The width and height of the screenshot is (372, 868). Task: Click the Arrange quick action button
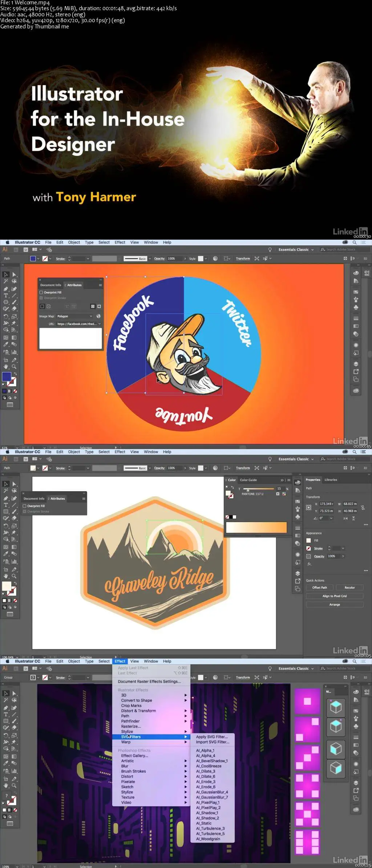[335, 605]
